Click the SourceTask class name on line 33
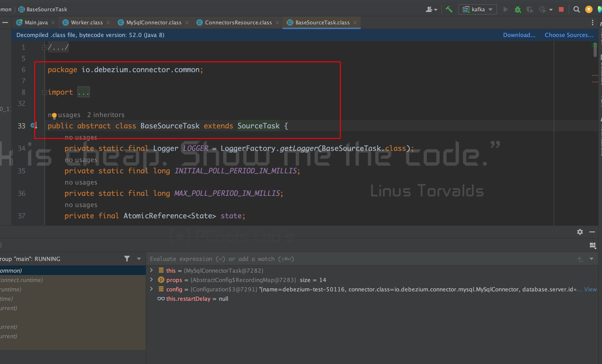602x364 pixels. 258,126
